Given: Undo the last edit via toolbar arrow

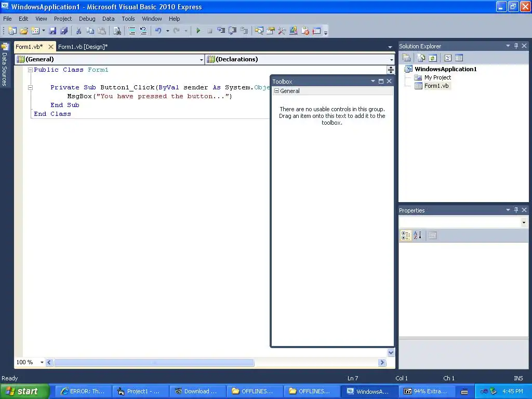Looking at the screenshot, I should [158, 31].
